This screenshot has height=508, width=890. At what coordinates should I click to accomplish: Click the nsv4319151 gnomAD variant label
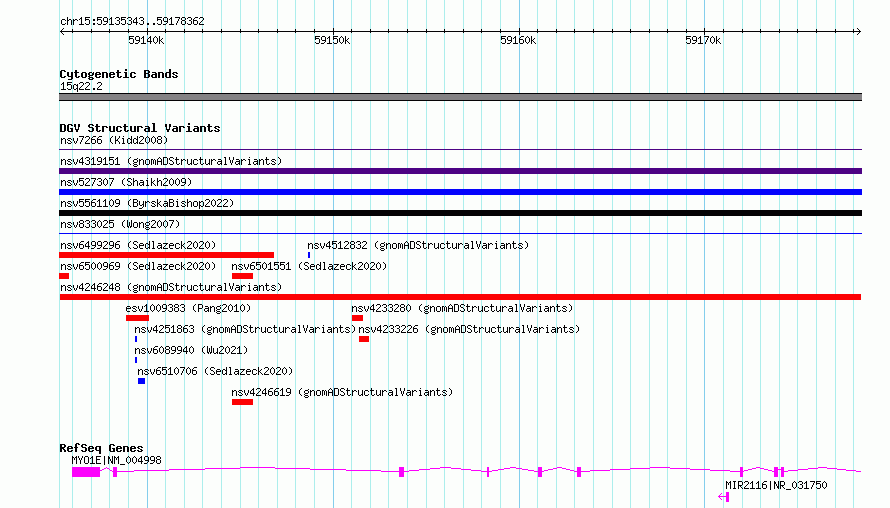171,161
